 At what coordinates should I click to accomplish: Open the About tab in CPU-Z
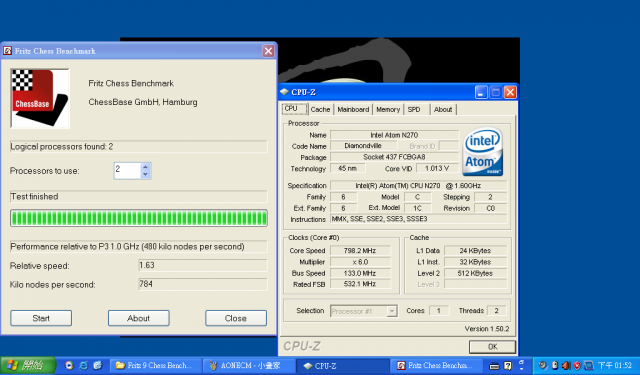(x=443, y=109)
